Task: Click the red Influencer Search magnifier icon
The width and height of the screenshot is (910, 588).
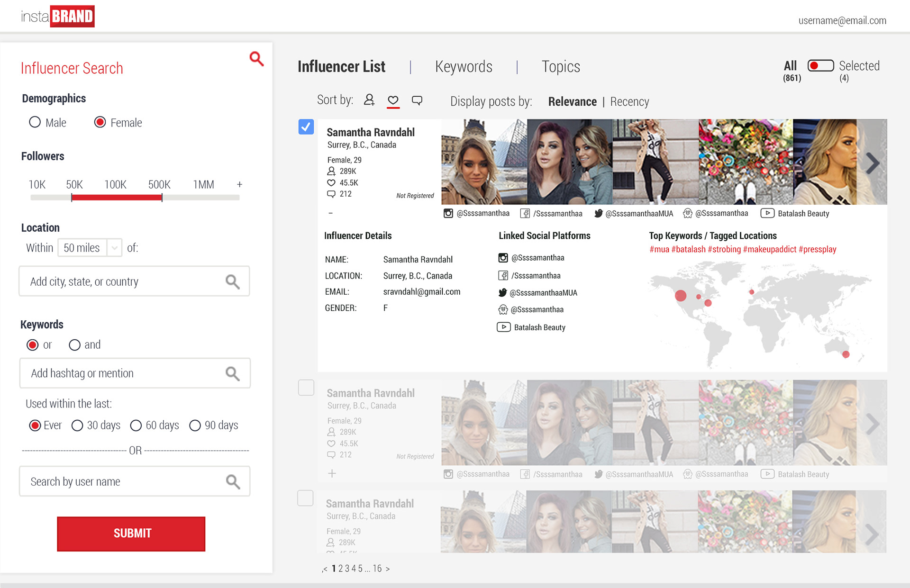Action: [256, 59]
